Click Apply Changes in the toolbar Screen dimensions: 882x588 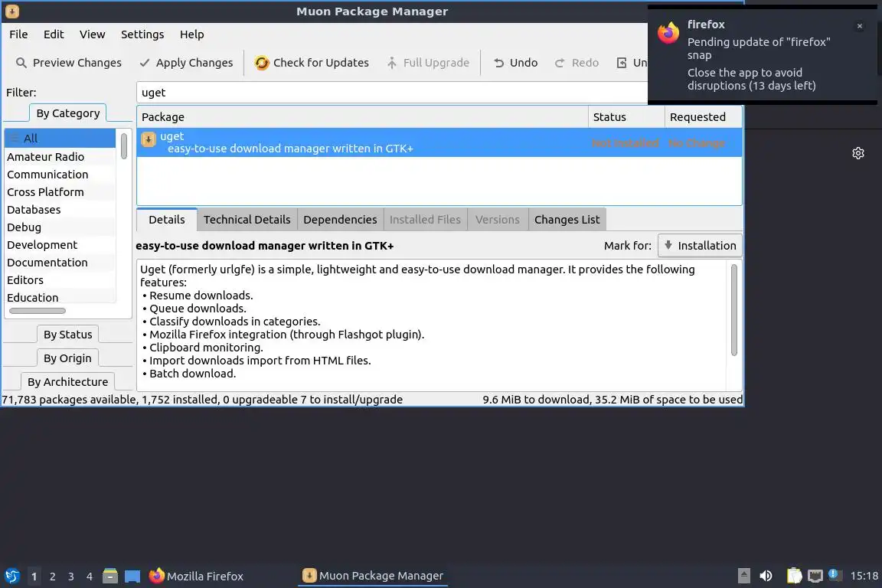(186, 63)
